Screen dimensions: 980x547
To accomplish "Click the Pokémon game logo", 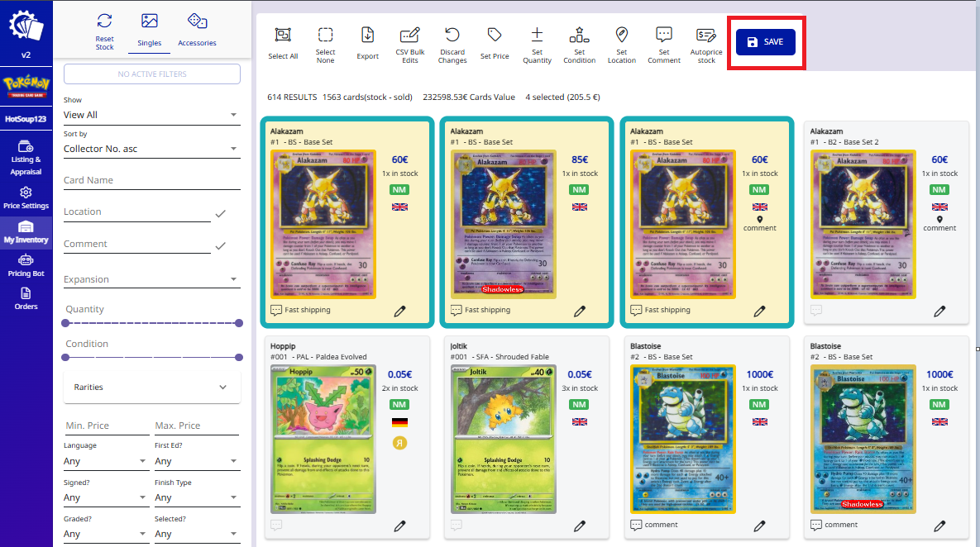I will 26,86.
